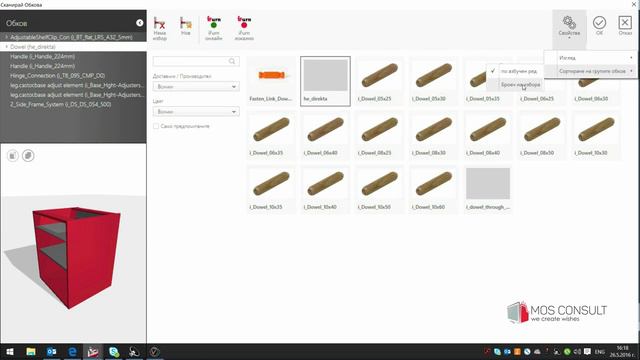Click the iFurn online icon with green dot

[214, 28]
